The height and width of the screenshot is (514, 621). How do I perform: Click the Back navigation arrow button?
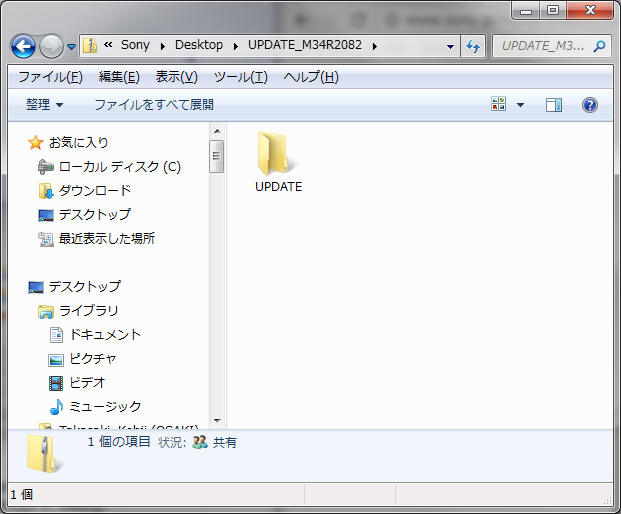(24, 46)
